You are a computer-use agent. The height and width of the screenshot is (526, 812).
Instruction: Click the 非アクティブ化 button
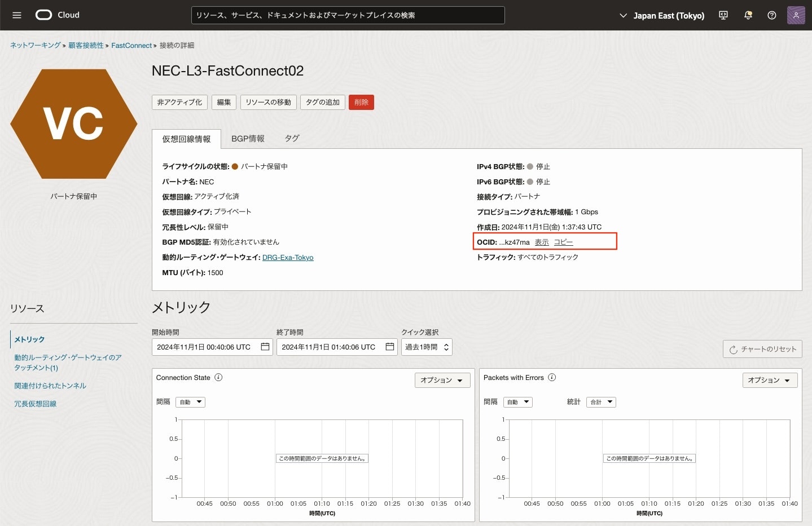click(179, 102)
